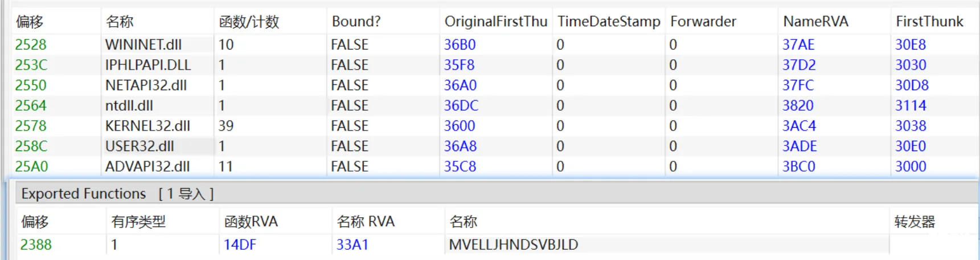Follow the 3AC4 NameRVA link
The width and height of the screenshot is (980, 260).
click(798, 126)
